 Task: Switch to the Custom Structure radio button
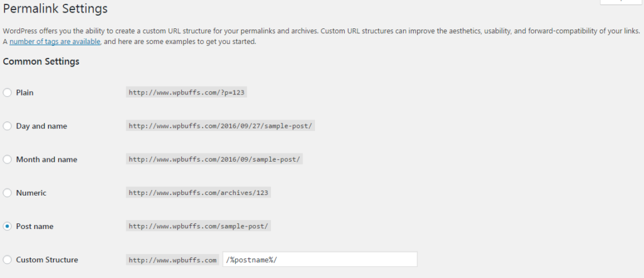point(8,259)
